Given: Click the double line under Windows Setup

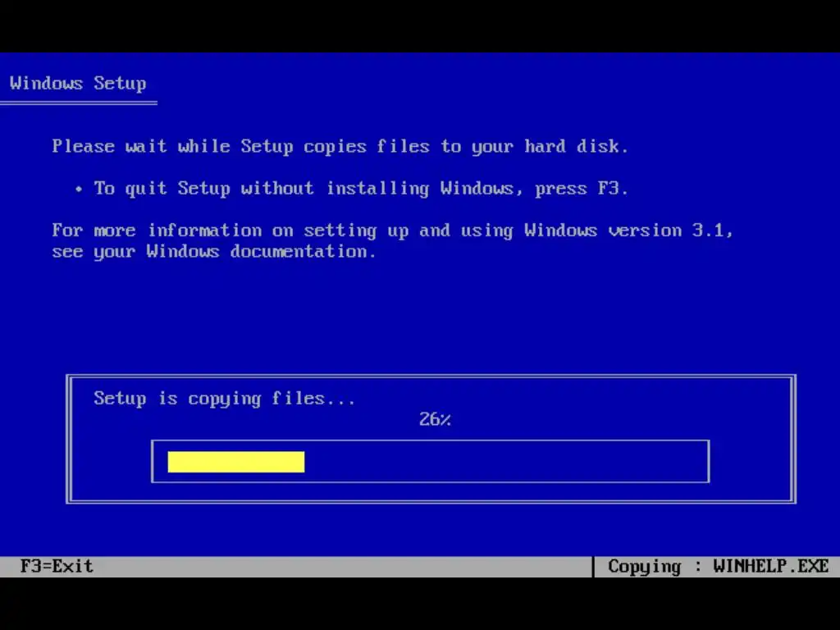Looking at the screenshot, I should [78, 103].
